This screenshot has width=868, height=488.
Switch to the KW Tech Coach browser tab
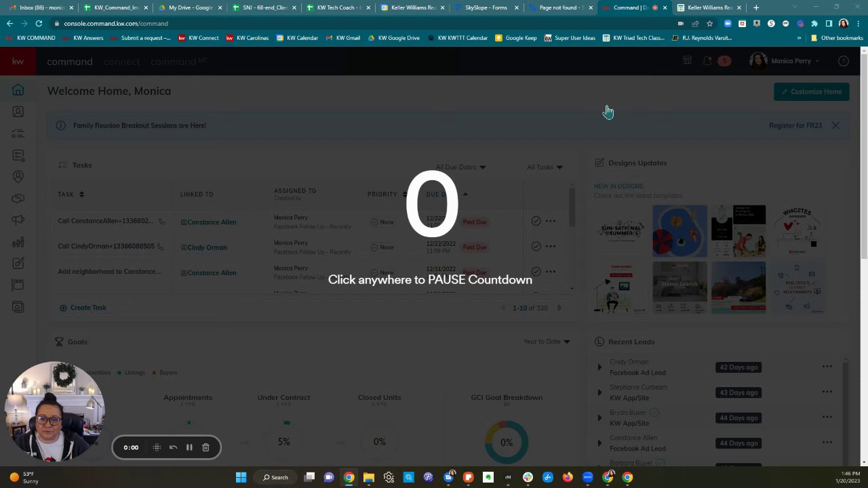click(338, 7)
